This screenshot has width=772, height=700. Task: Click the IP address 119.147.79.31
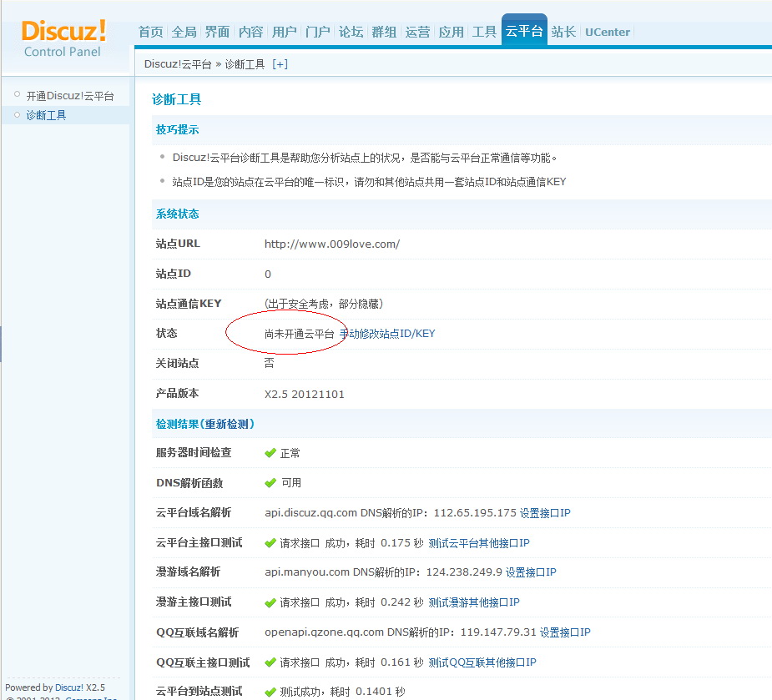(498, 632)
